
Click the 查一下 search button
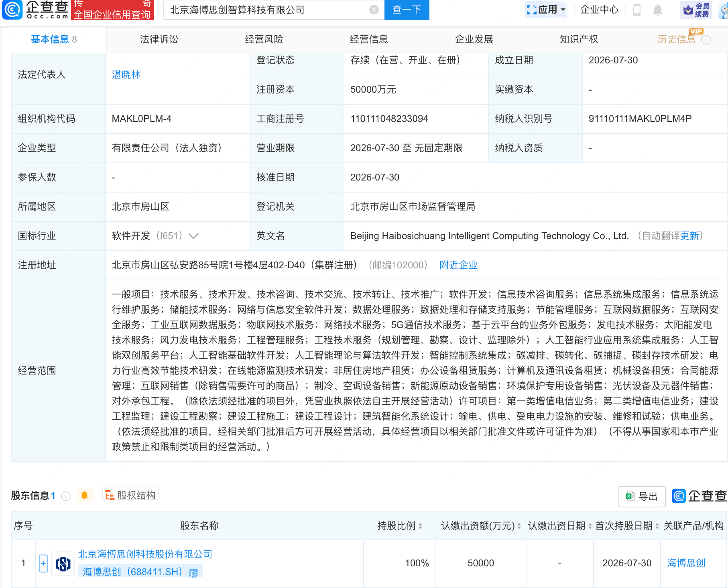pyautogui.click(x=407, y=10)
